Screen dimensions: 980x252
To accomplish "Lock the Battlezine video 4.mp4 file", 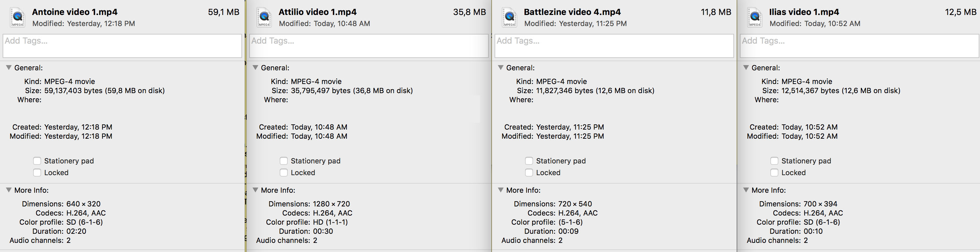I will 529,173.
